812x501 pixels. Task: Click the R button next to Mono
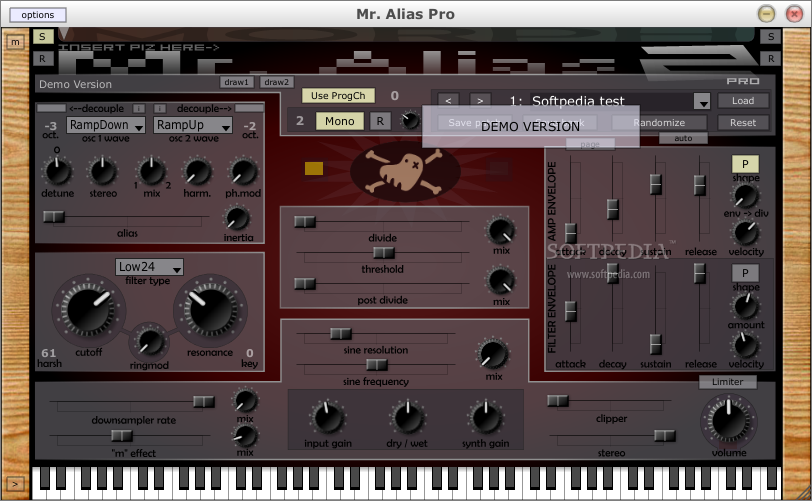(x=380, y=121)
